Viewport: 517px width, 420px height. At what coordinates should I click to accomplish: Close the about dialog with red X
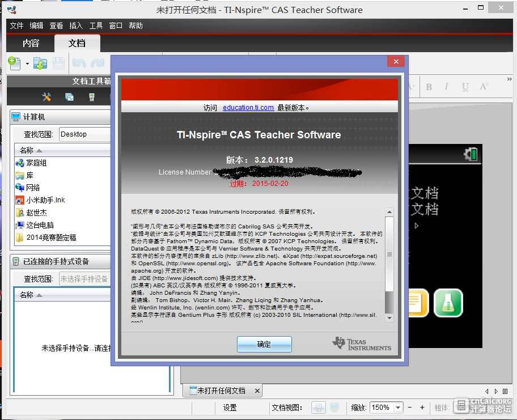pyautogui.click(x=396, y=61)
